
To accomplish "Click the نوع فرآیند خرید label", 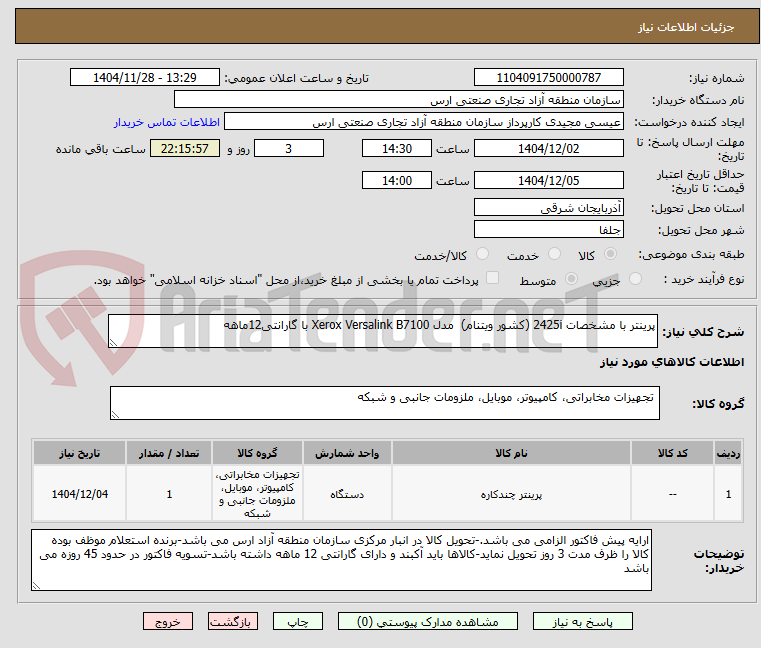I will point(704,279).
